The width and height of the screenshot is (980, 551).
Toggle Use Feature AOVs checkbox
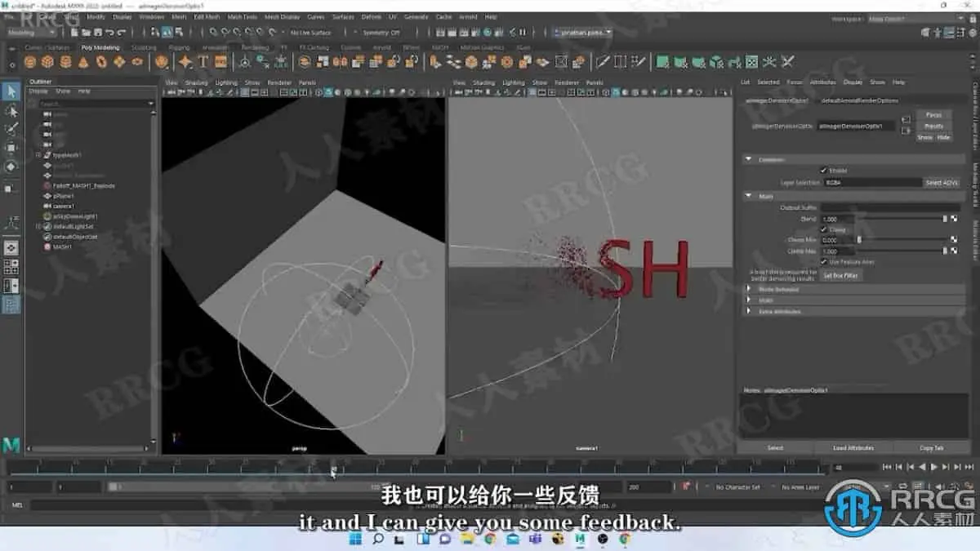pyautogui.click(x=823, y=261)
